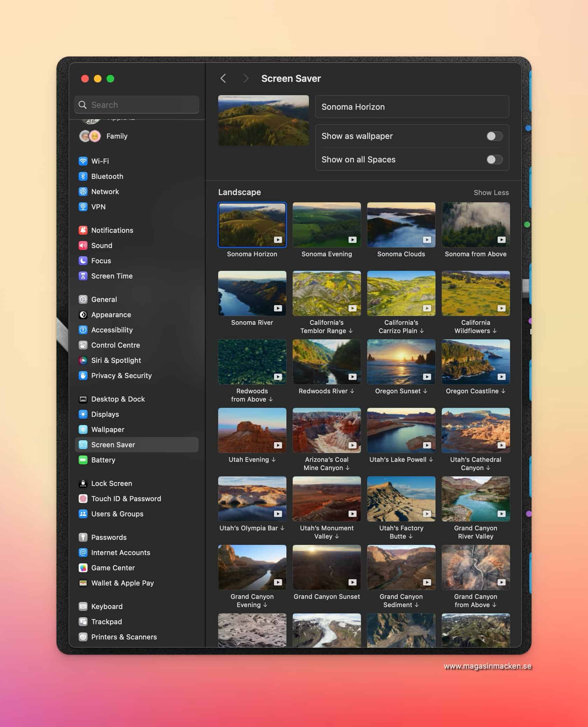
Task: Click the Wi-Fi icon in sidebar
Action: tap(83, 161)
